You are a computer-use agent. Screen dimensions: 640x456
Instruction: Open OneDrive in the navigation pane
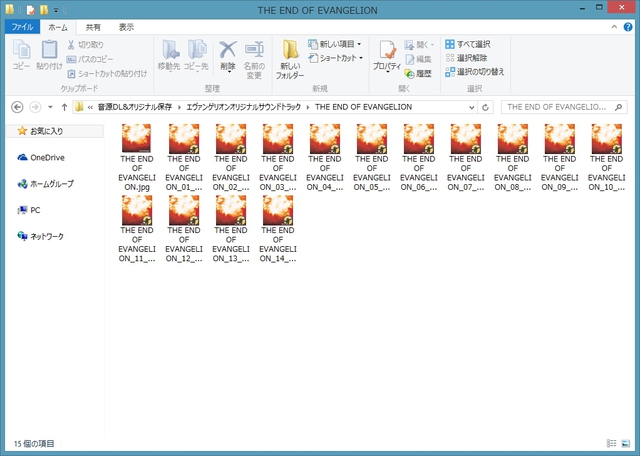pos(45,157)
